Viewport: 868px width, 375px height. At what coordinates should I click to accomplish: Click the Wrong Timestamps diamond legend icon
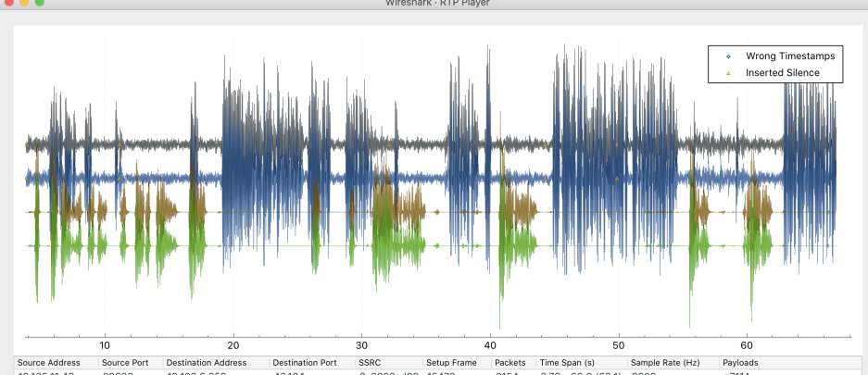(728, 56)
